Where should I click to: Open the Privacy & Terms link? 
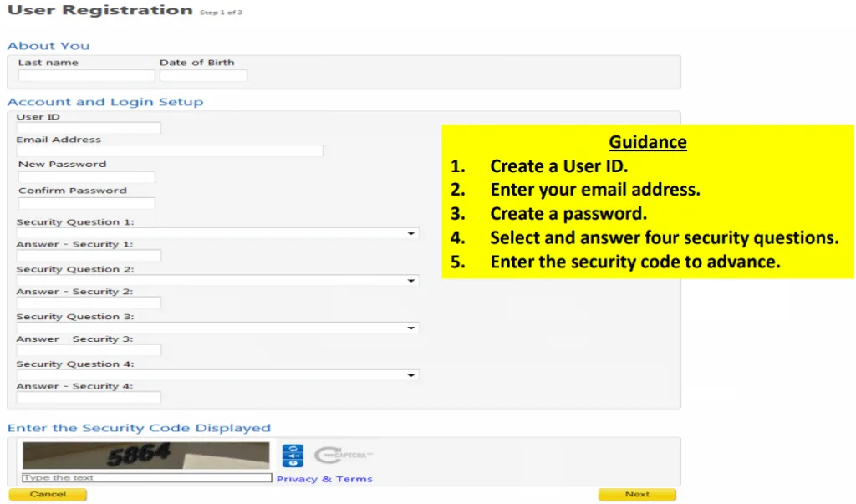point(324,479)
